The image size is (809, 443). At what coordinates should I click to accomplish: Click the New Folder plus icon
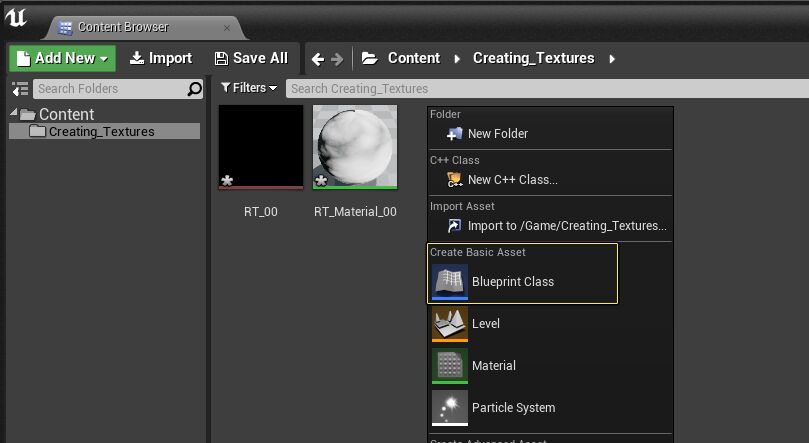455,134
